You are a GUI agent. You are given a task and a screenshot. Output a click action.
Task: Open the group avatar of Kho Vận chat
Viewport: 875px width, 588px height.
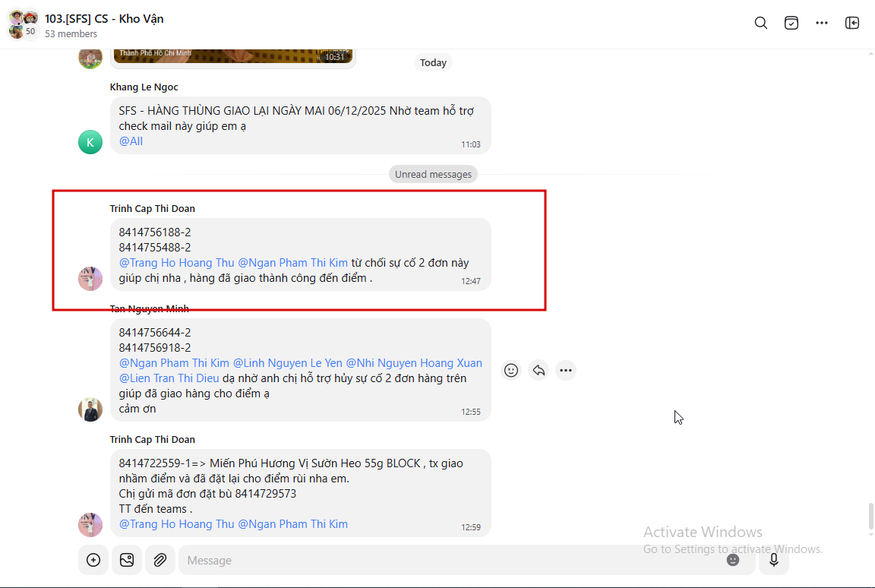coord(24,24)
